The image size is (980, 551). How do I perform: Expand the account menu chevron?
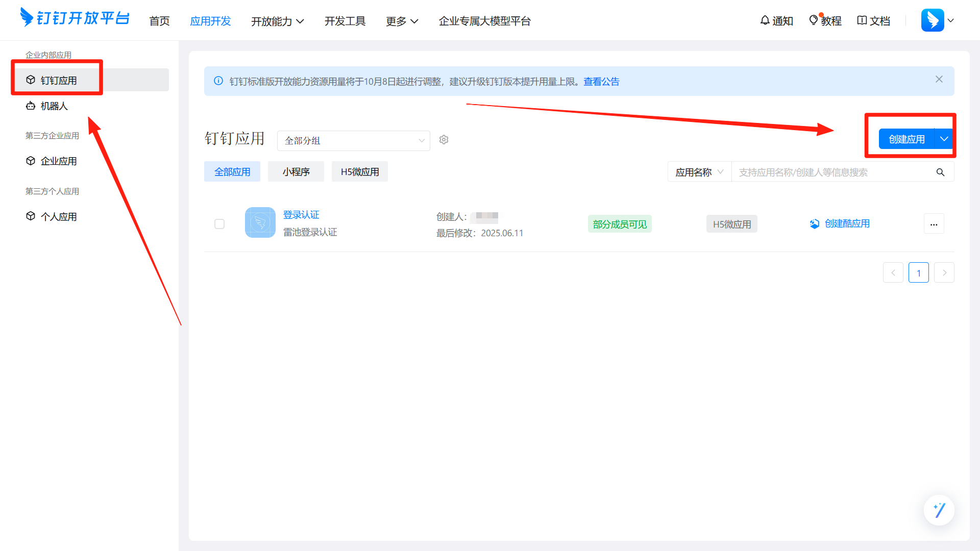point(951,21)
